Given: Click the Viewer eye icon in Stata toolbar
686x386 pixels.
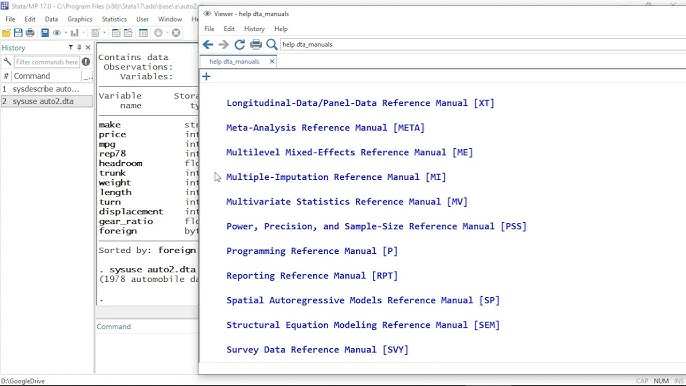Looking at the screenshot, I should (57, 33).
